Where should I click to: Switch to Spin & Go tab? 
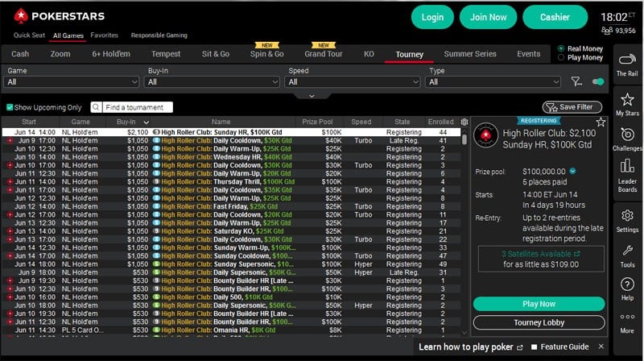coord(267,54)
